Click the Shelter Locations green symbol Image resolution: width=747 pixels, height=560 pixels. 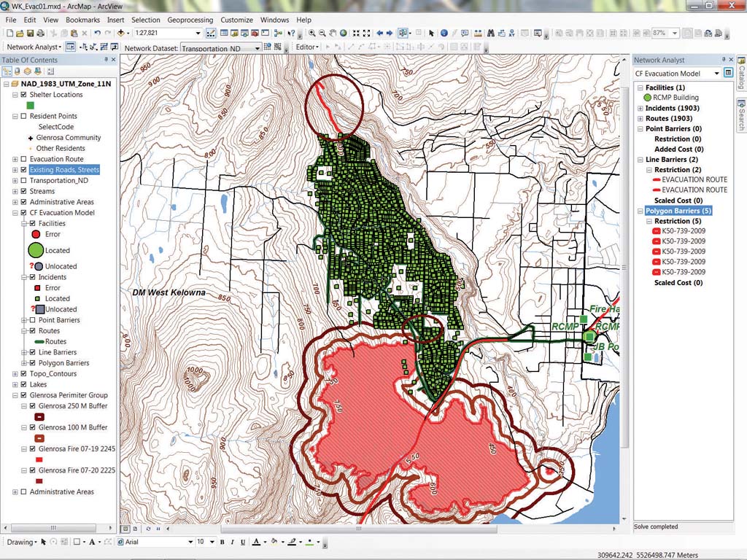31,106
